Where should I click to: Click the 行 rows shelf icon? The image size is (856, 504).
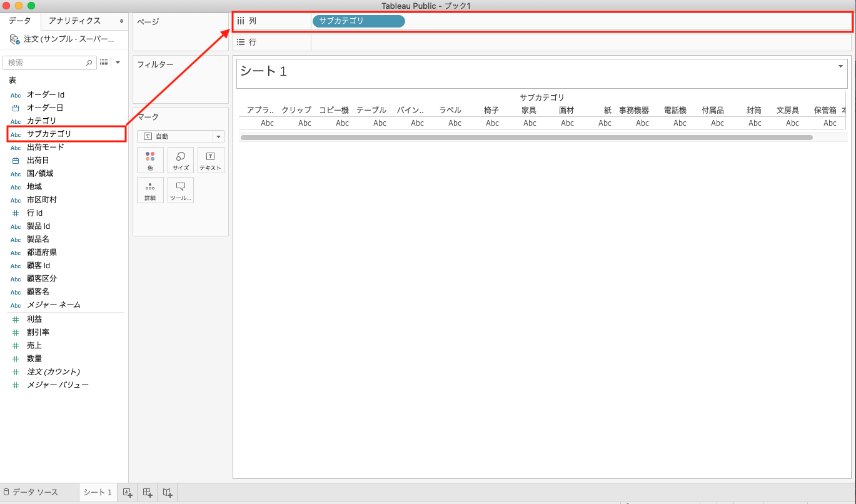coord(241,43)
